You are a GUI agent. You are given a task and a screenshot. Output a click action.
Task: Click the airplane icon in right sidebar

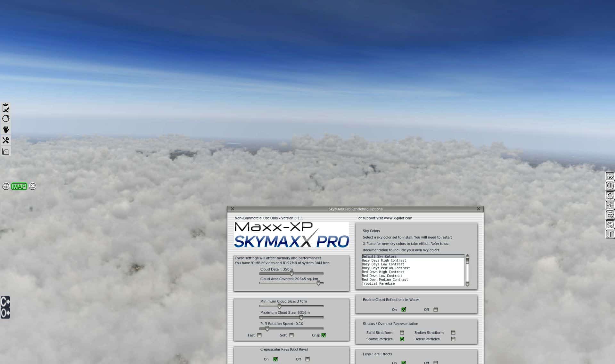coord(610,205)
